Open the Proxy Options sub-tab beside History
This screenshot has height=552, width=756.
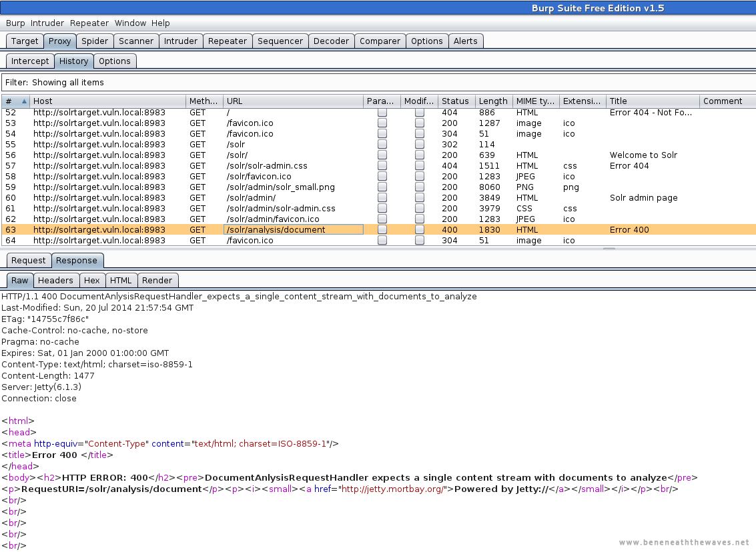click(115, 61)
